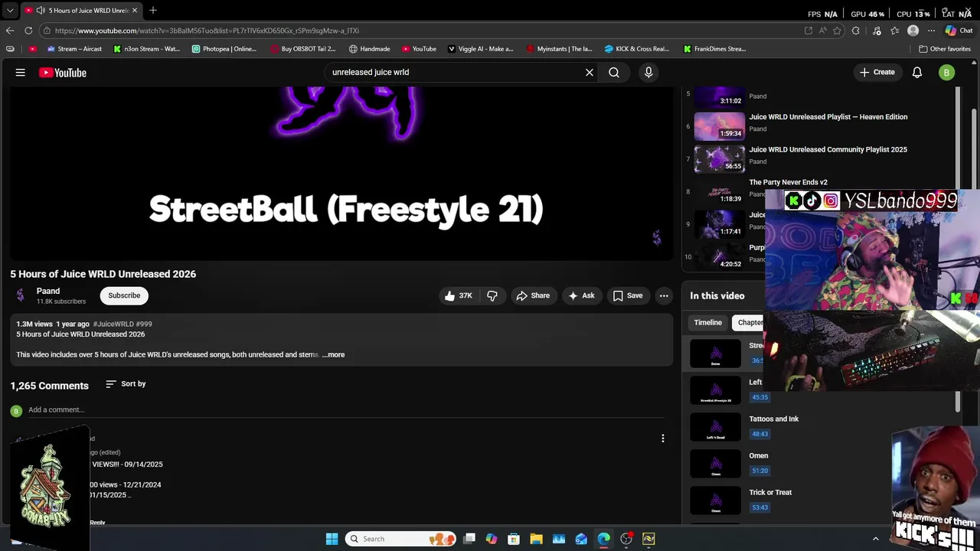Viewport: 980px width, 551px height.
Task: Select the Timeline tab
Action: click(708, 323)
